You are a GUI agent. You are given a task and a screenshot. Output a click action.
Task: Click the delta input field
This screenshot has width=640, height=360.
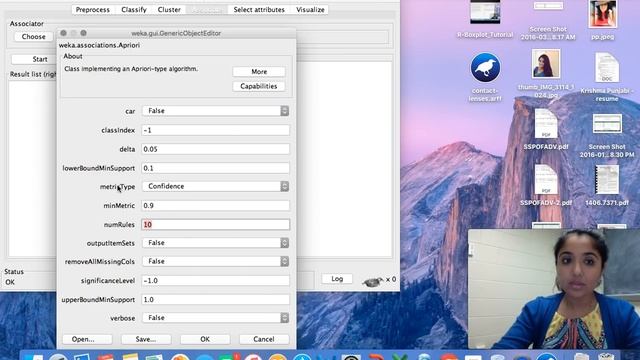coord(216,149)
